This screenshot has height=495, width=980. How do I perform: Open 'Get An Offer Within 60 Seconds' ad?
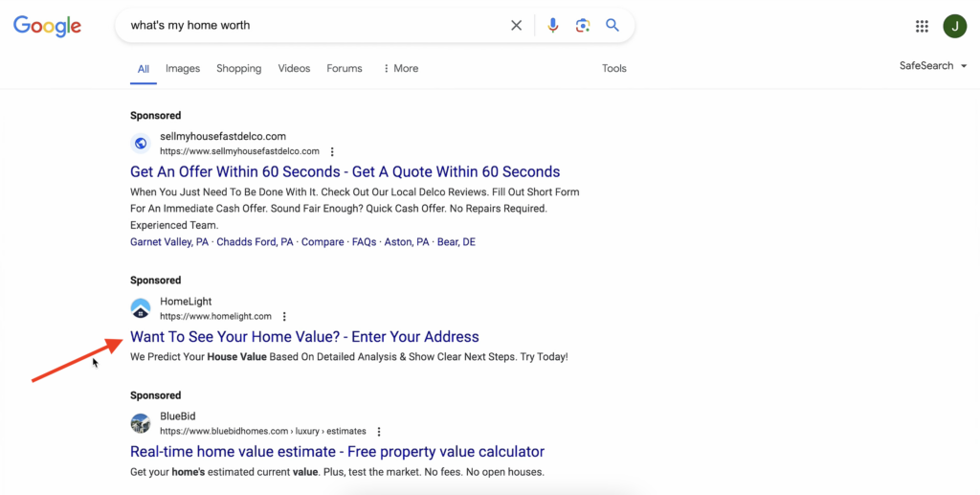pos(345,171)
